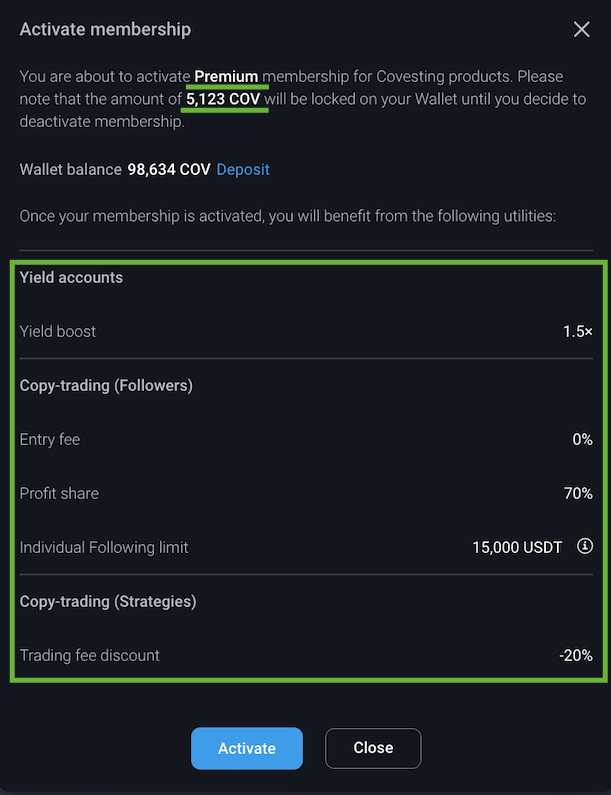The image size is (611, 795).
Task: Click the Entry fee label
Action: [x=50, y=440]
